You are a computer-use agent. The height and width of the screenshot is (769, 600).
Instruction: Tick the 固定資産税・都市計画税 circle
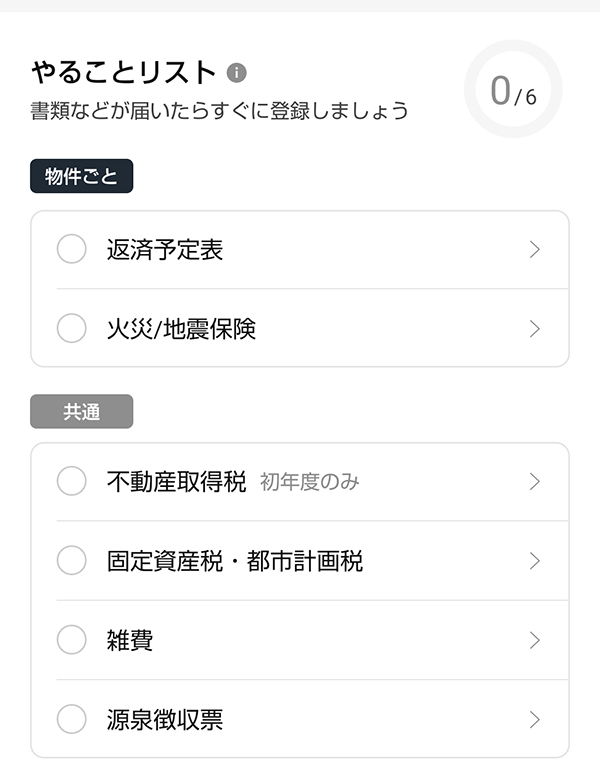click(x=72, y=560)
